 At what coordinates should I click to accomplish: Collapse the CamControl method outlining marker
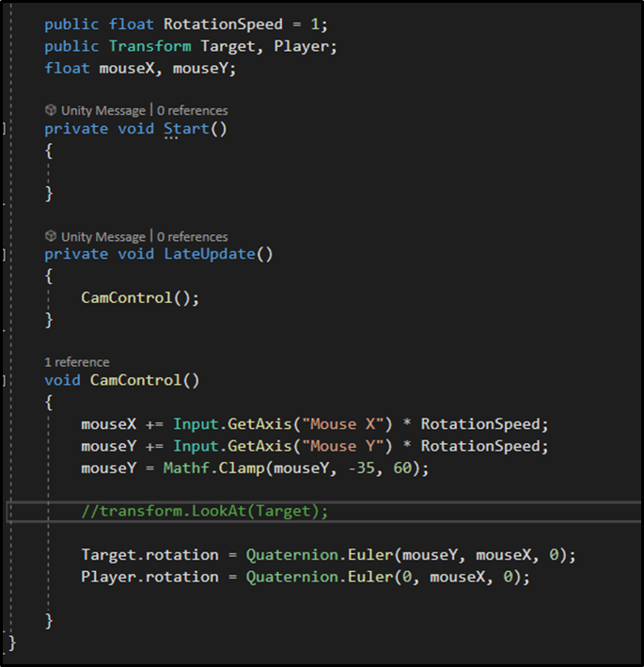pyautogui.click(x=5, y=380)
